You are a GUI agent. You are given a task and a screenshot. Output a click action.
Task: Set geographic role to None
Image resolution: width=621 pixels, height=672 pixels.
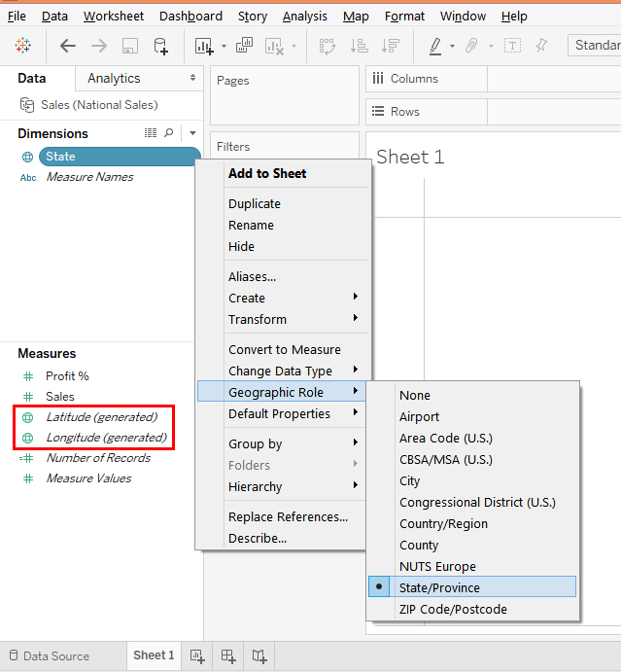415,395
